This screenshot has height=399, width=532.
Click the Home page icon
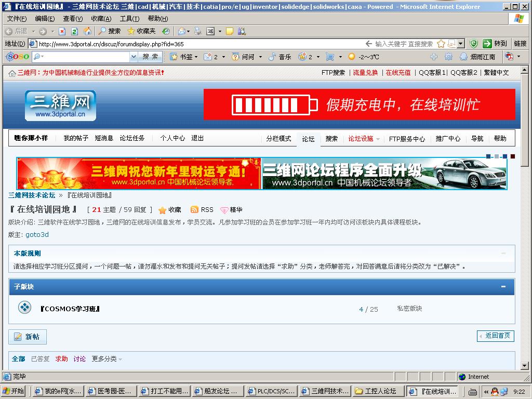click(87, 31)
